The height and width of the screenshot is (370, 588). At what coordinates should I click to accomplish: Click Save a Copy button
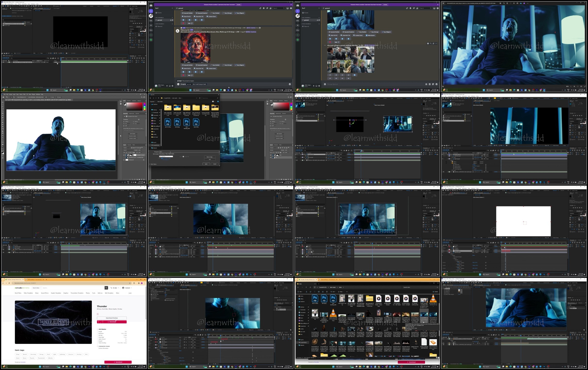(210, 157)
